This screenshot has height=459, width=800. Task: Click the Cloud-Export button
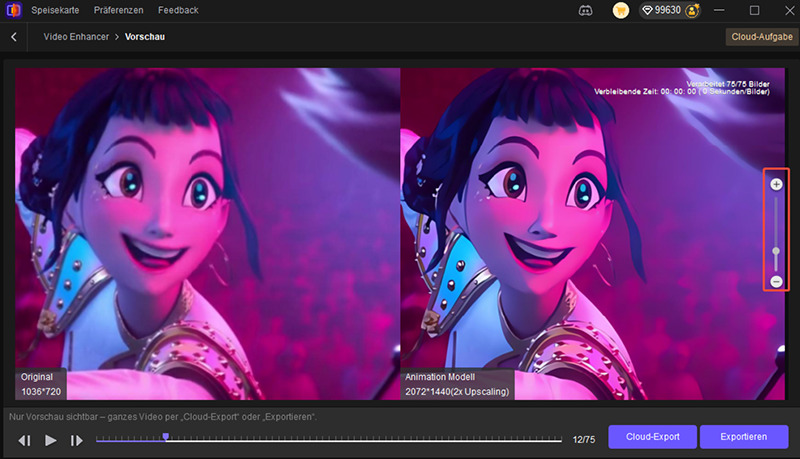651,438
